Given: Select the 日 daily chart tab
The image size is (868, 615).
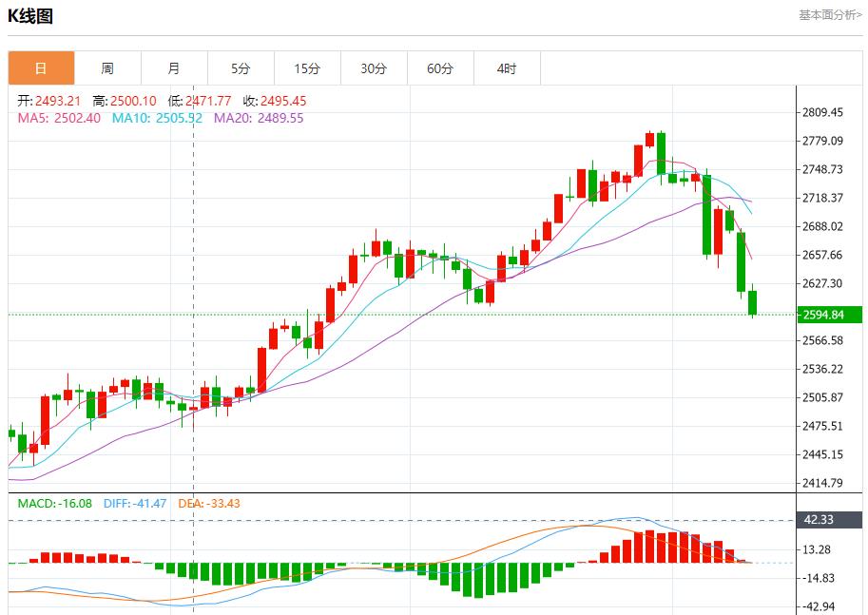Looking at the screenshot, I should click(41, 68).
